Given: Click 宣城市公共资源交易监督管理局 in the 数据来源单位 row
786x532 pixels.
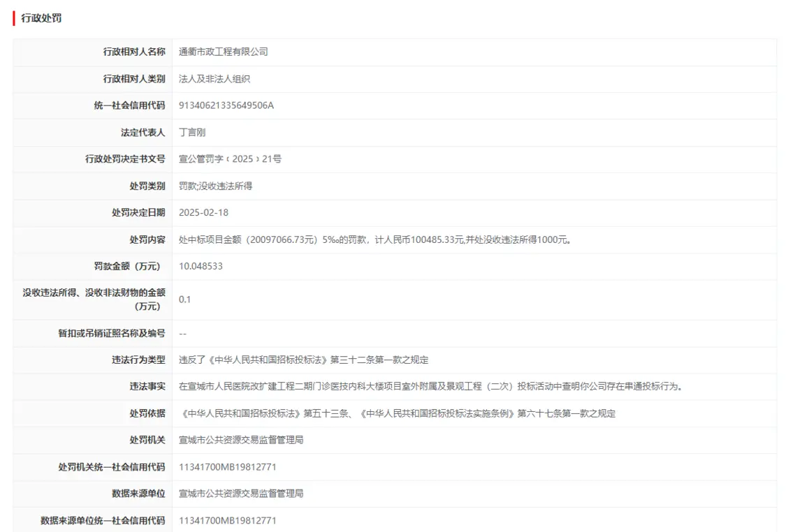Looking at the screenshot, I should (241, 494).
